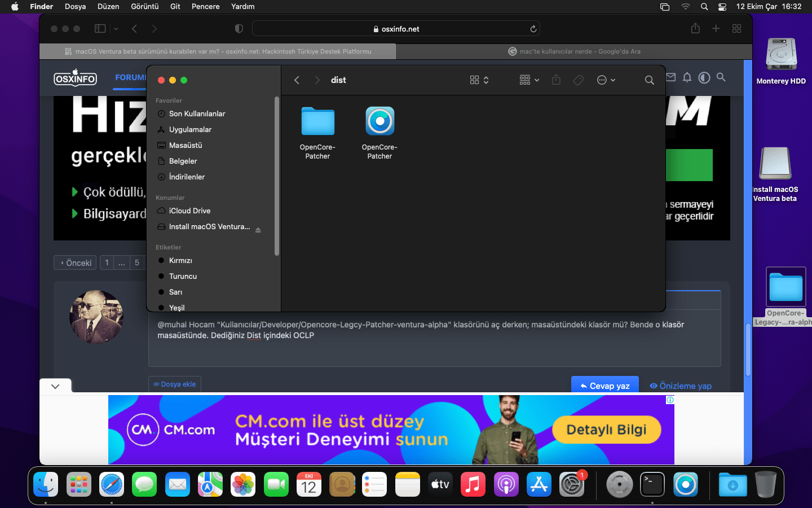Open Terminal from the Dock
This screenshot has width=812, height=508.
[652, 484]
